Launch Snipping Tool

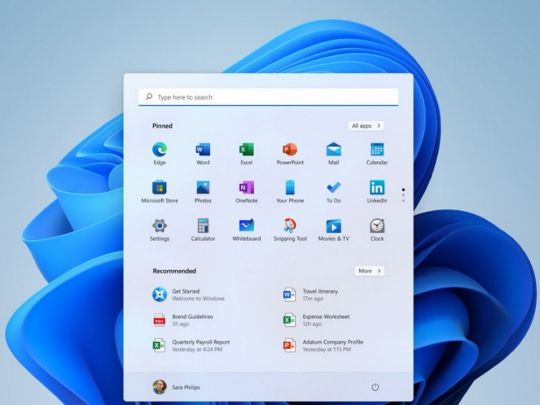(290, 230)
